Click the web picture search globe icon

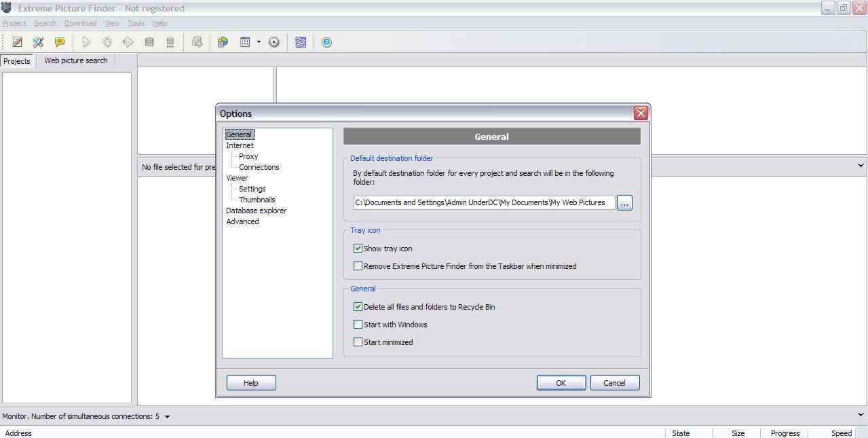(223, 42)
